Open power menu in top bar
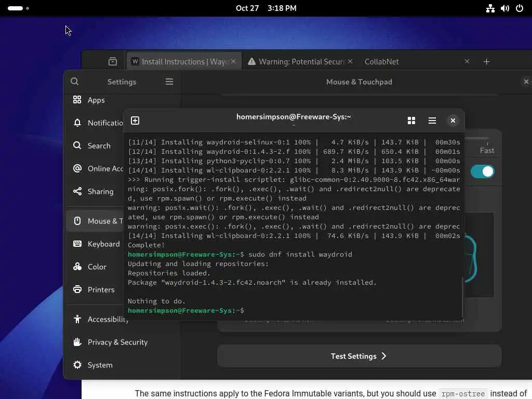Screen dimensions: 532x399 (x=520, y=8)
